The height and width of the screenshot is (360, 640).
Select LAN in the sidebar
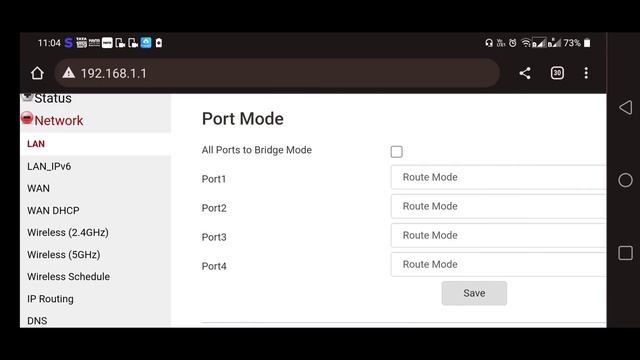36,144
